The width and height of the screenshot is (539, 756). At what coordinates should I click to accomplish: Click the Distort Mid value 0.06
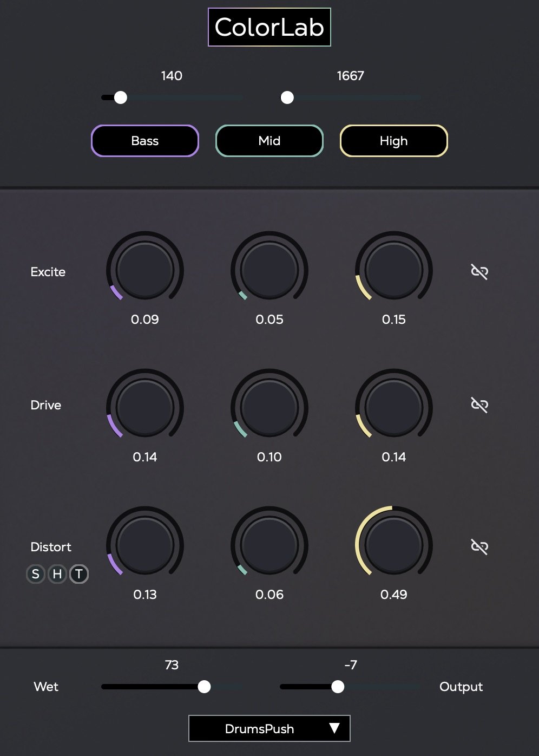pyautogui.click(x=269, y=595)
